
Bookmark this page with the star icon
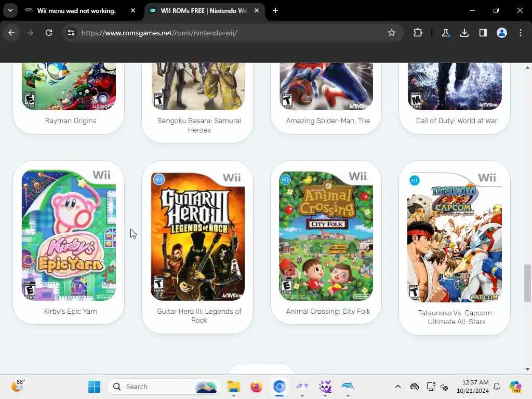point(392,33)
